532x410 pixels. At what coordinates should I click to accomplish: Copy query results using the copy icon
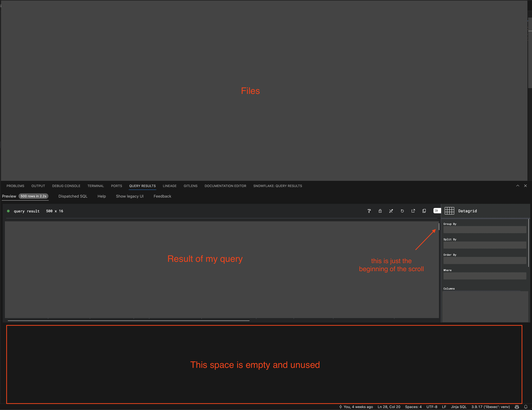pos(424,211)
